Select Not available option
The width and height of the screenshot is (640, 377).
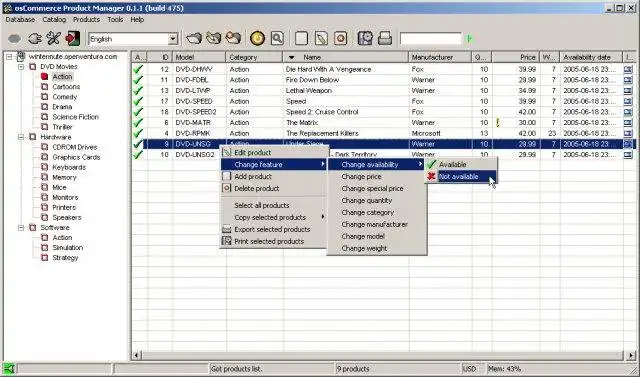point(461,177)
